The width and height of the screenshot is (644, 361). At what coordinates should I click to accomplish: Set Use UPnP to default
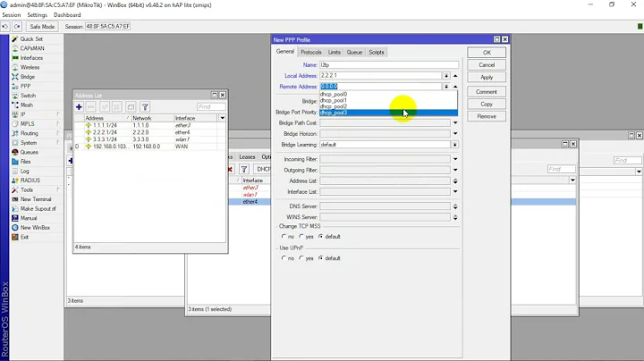click(321, 258)
